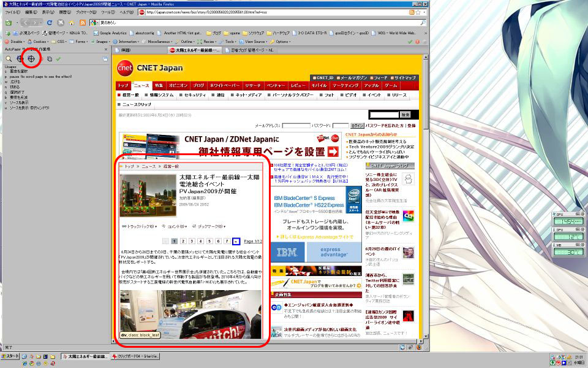Click the magnifier icon in AutoPager panel
The image size is (588, 368).
(x=9, y=59)
